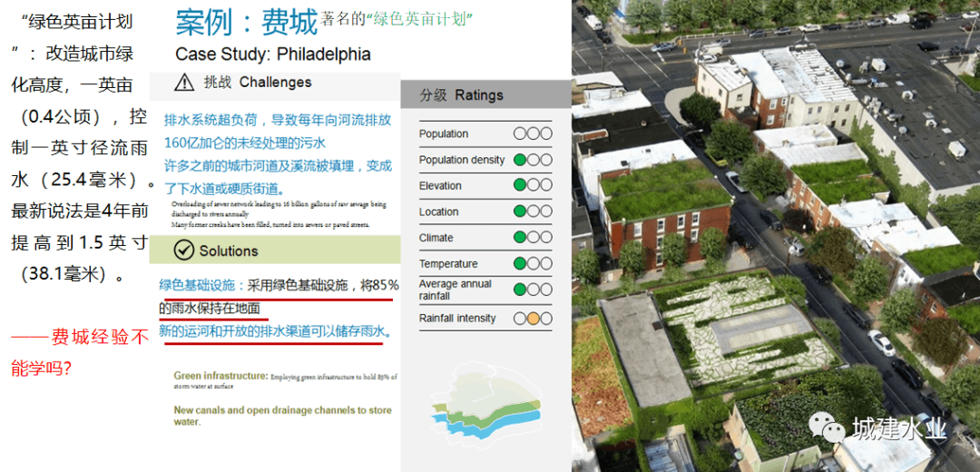The height and width of the screenshot is (472, 980).
Task: Click the warning triangle icon beside Challenges
Action: [184, 83]
